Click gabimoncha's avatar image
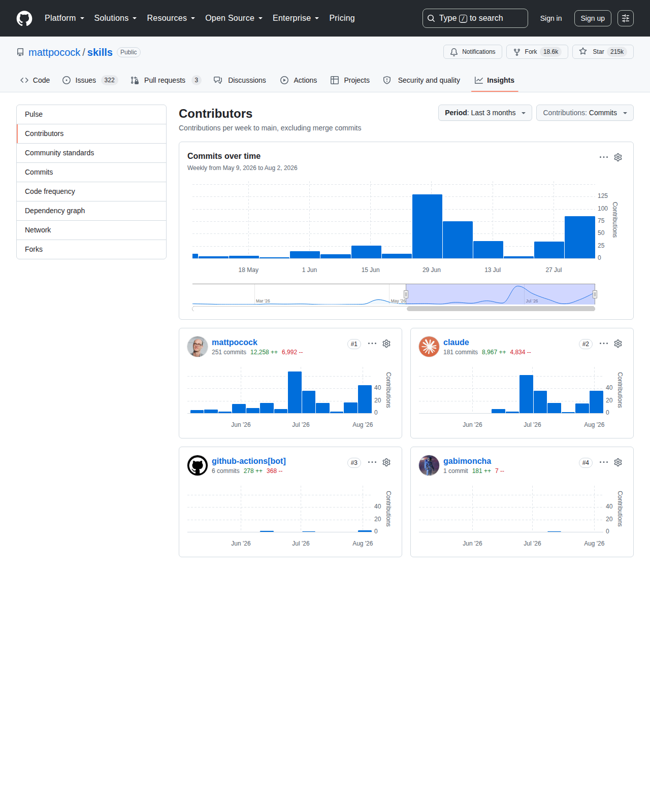 pos(429,465)
